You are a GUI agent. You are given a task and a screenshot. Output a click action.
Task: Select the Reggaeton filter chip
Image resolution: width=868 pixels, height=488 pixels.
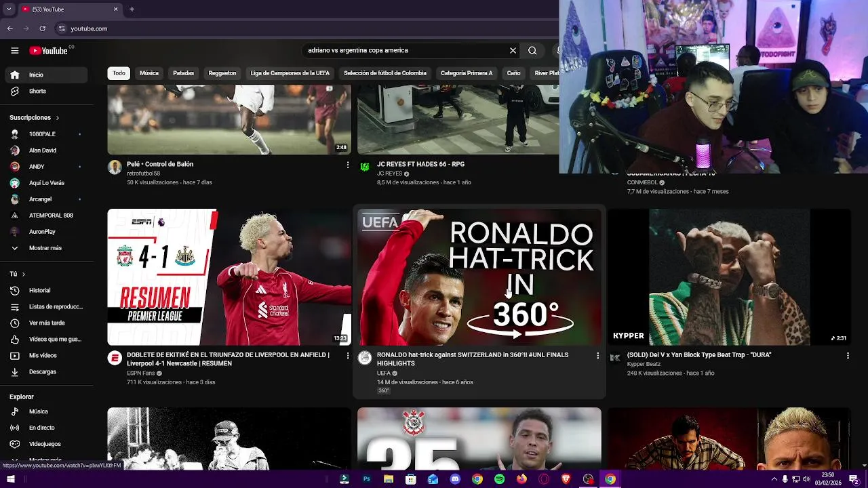click(x=222, y=73)
